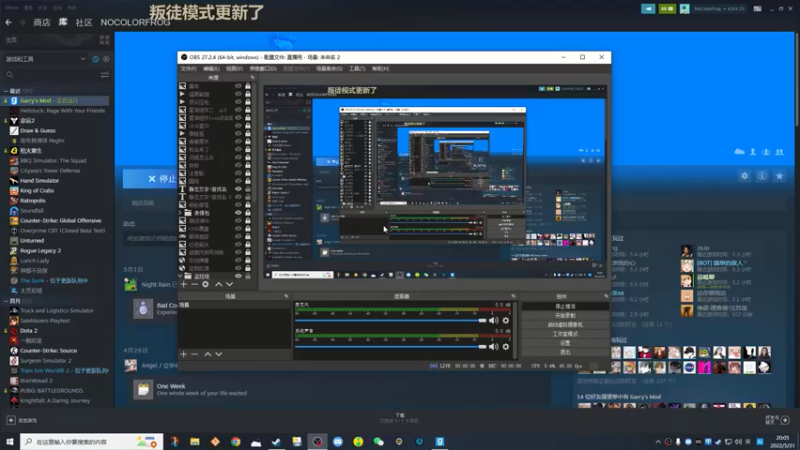Add a new scene in OBS scenes panel

point(184,354)
